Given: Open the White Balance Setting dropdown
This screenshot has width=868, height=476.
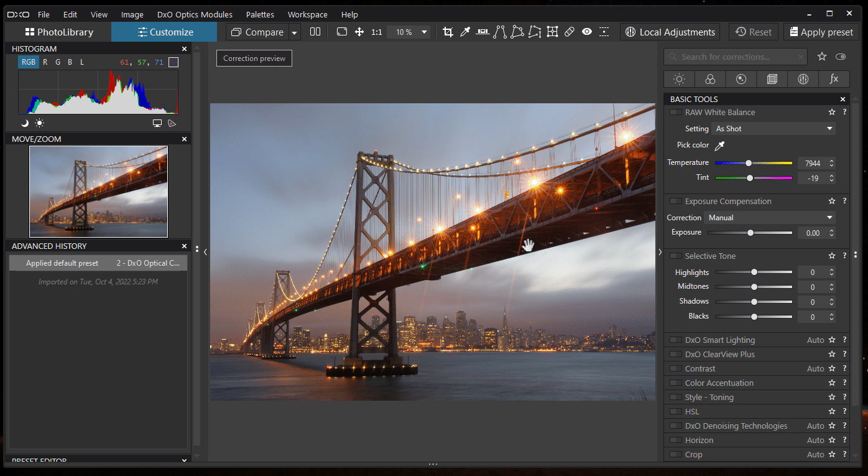Looking at the screenshot, I should 774,129.
